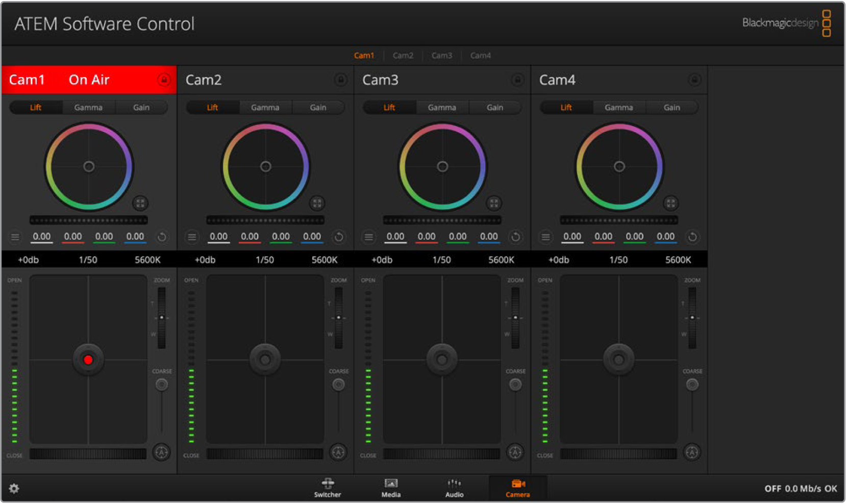Open the Audio mixer page
This screenshot has width=846, height=504.
tap(454, 488)
